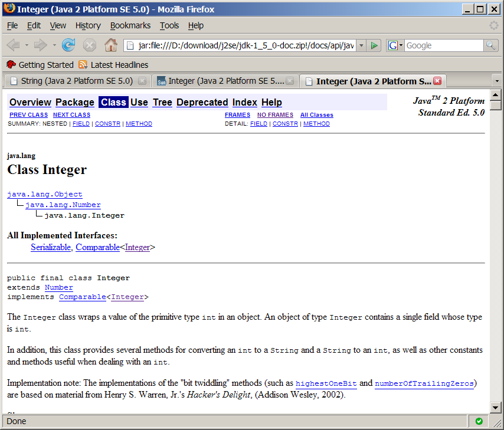This screenshot has width=504, height=430.
Task: Close the String tab
Action: coord(142,81)
